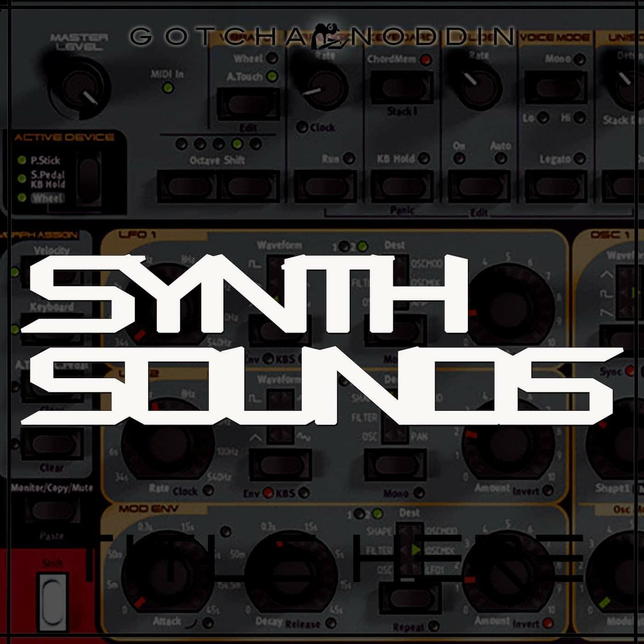The width and height of the screenshot is (644, 644).
Task: Toggle the arpeggiator Run LED
Action: pos(349,159)
